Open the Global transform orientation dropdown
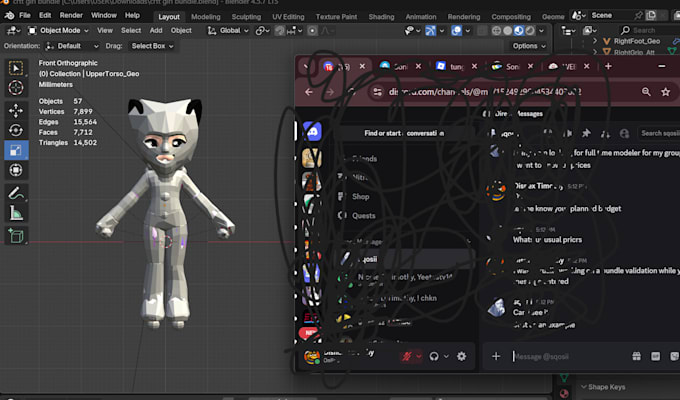Viewport: 680px width, 400px height. tap(228, 30)
